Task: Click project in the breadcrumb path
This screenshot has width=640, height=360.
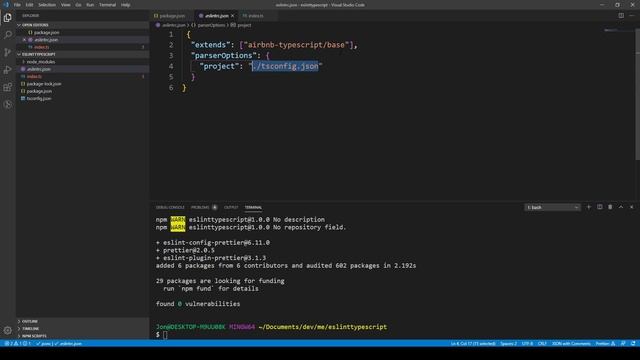Action: click(244, 25)
